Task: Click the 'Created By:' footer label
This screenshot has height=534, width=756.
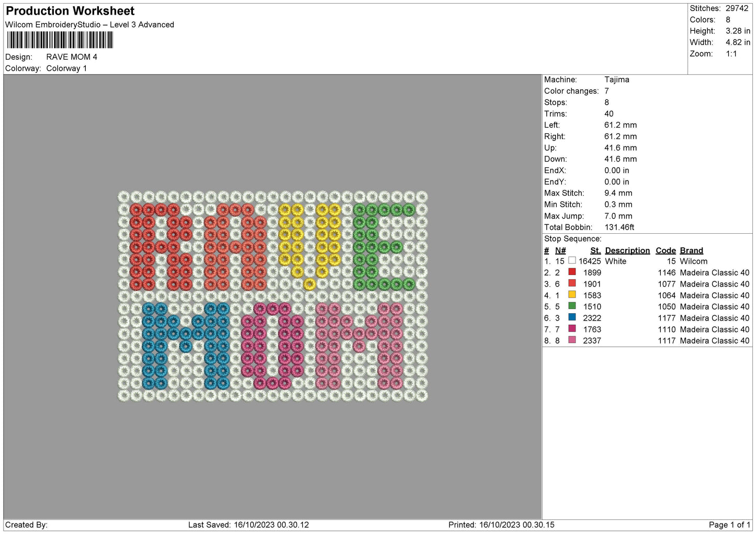Action: (x=26, y=525)
